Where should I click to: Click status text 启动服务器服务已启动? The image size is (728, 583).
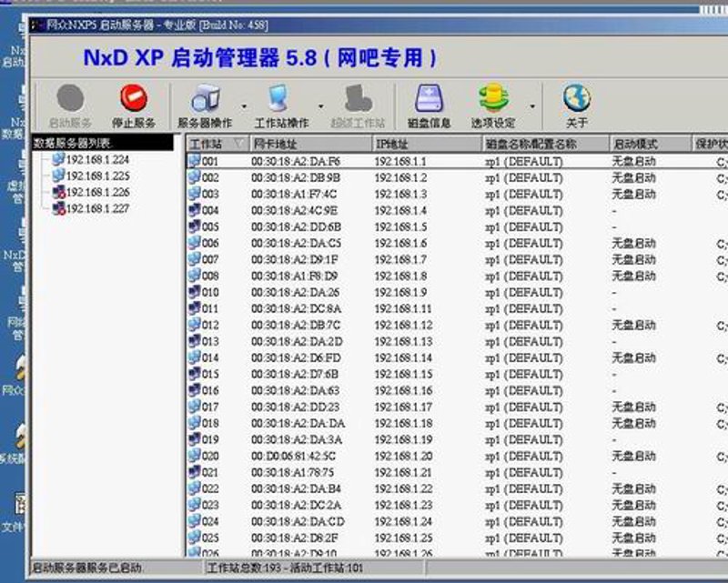[86, 568]
